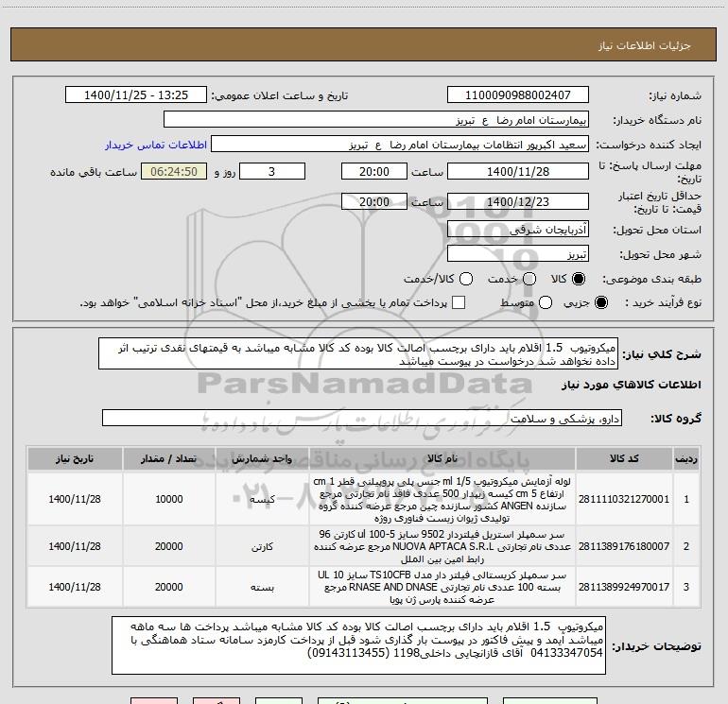Click the quantity cell 10000
The image size is (728, 704).
169,499
